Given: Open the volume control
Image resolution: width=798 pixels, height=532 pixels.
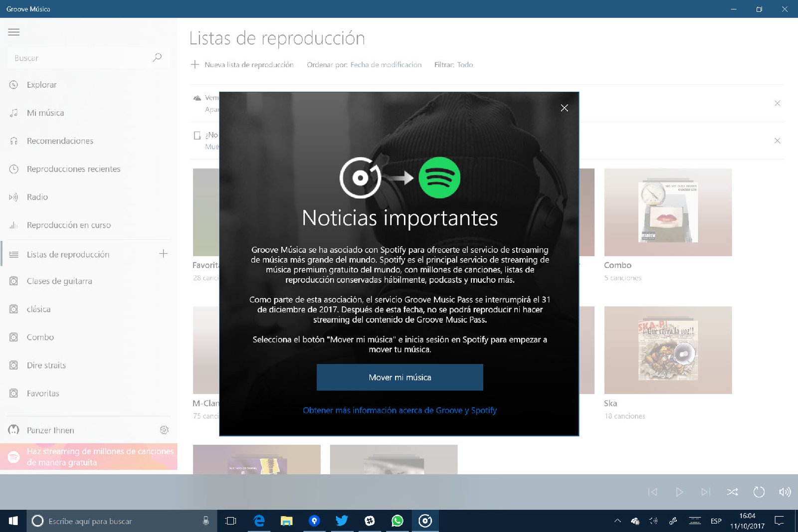Looking at the screenshot, I should pos(785,492).
